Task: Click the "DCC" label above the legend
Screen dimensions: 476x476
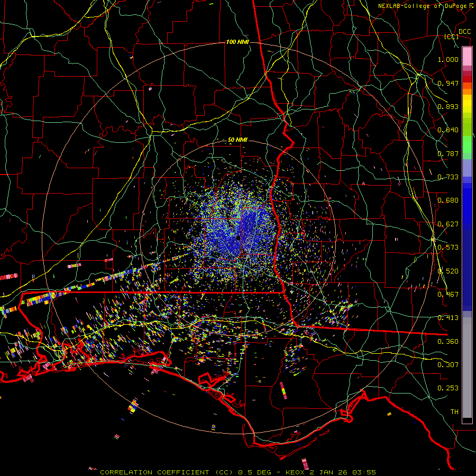Action: click(464, 32)
